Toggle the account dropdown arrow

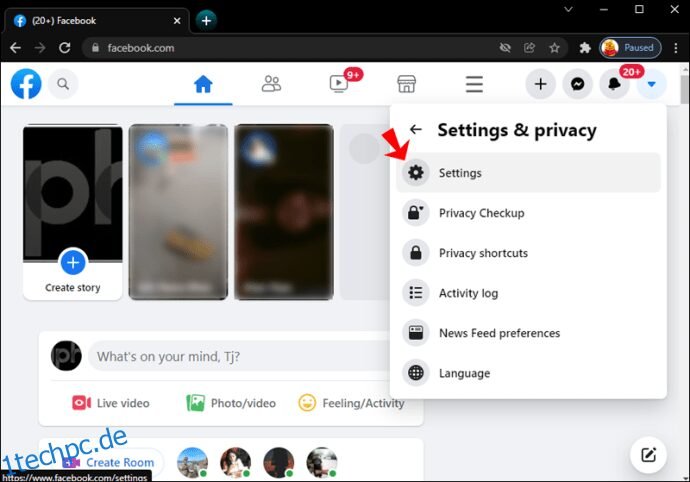point(651,84)
